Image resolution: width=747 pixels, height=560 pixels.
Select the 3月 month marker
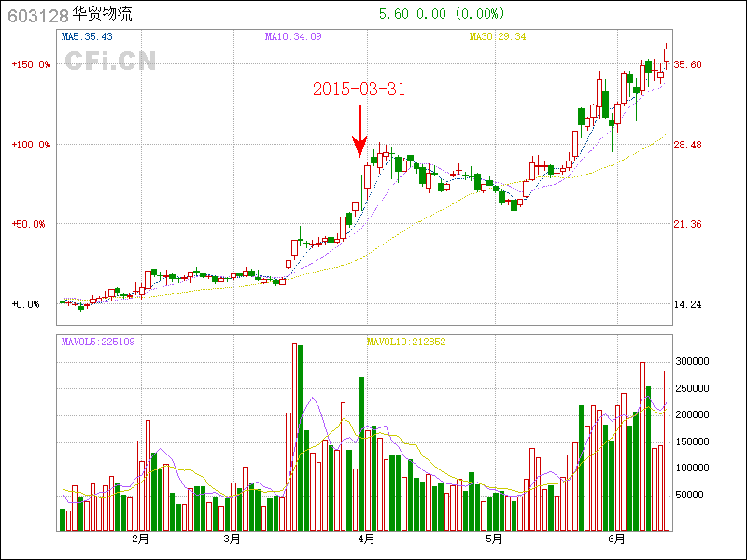tap(232, 539)
